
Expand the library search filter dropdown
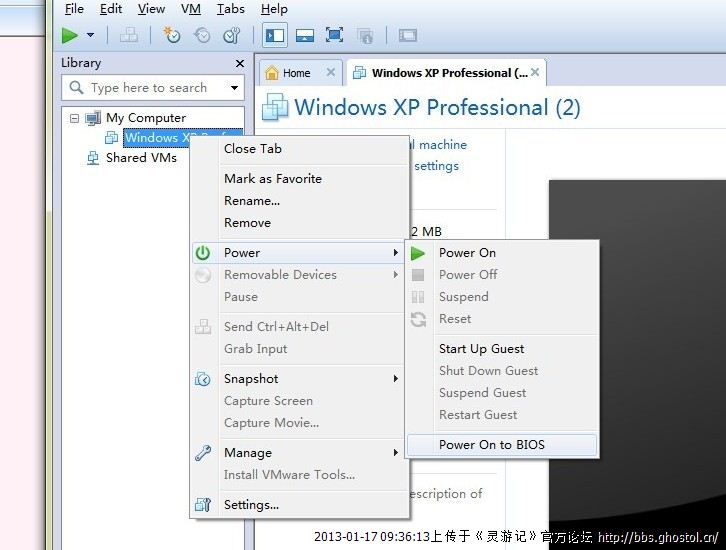tap(234, 88)
